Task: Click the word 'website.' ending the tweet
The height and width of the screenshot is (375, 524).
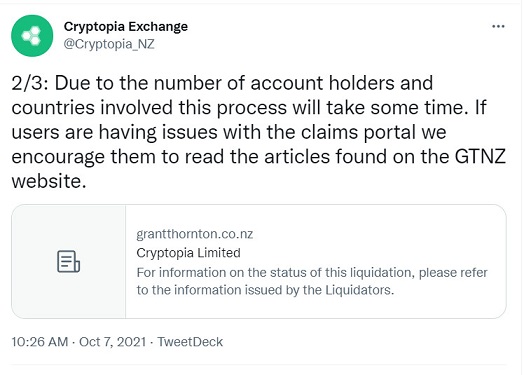Action: pos(49,181)
